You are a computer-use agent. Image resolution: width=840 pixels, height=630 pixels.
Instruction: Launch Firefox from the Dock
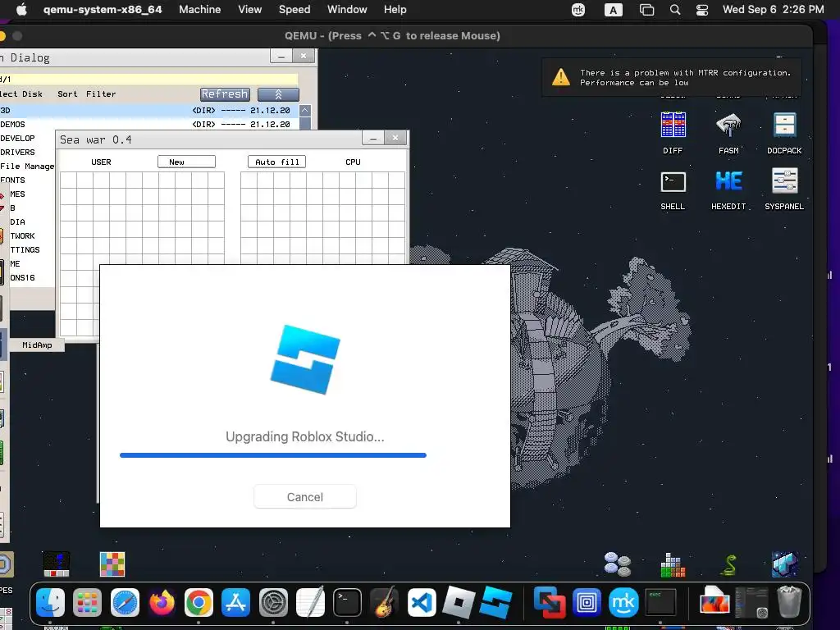162,603
